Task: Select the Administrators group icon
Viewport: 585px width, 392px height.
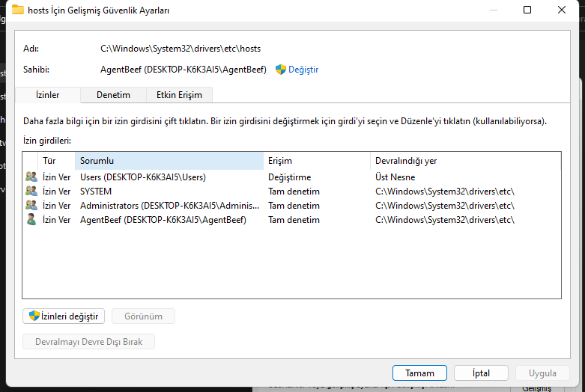Action: [x=31, y=205]
